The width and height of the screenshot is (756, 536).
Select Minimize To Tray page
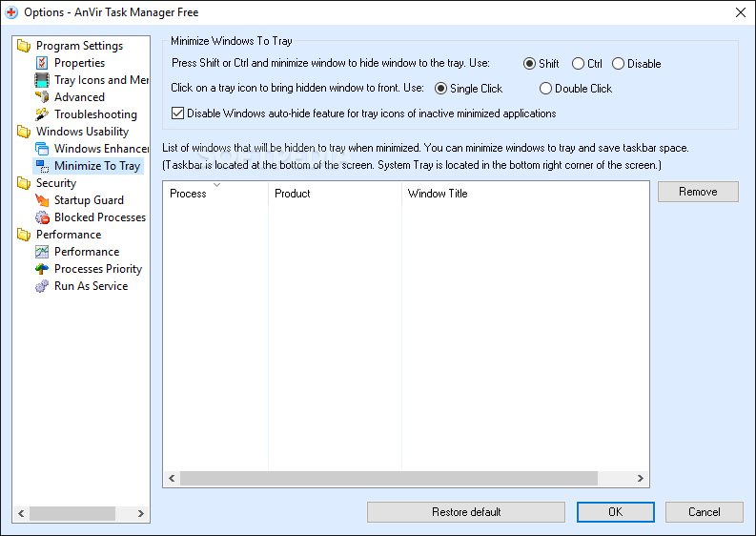click(x=97, y=166)
